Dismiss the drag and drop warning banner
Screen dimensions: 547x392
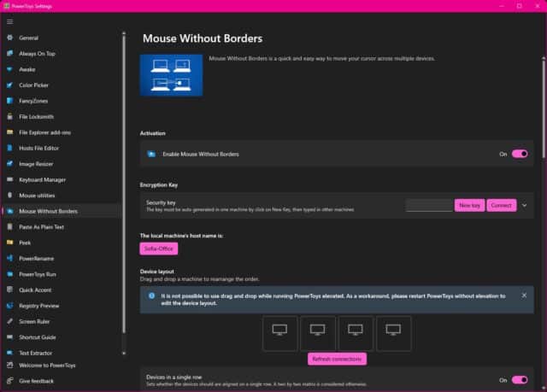coord(524,295)
